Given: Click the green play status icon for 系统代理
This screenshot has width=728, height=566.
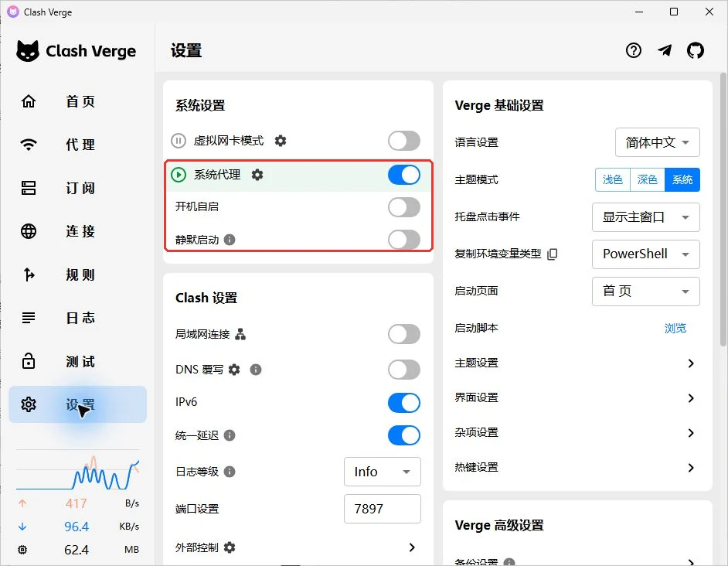Looking at the screenshot, I should tap(179, 175).
